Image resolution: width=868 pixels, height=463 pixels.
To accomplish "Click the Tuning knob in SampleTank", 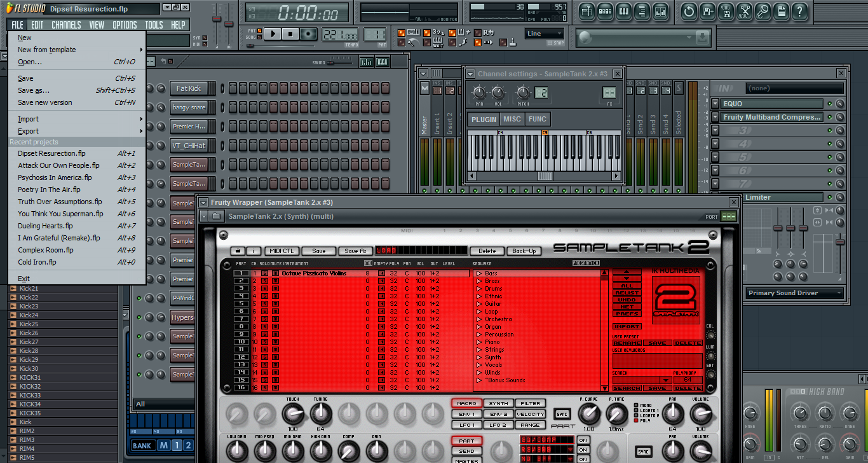I will tap(321, 414).
